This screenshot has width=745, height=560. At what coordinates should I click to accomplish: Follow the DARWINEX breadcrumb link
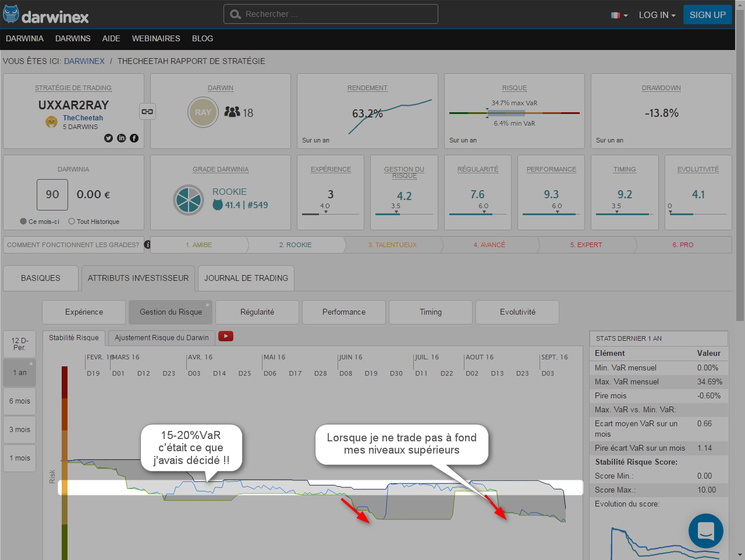(x=84, y=61)
